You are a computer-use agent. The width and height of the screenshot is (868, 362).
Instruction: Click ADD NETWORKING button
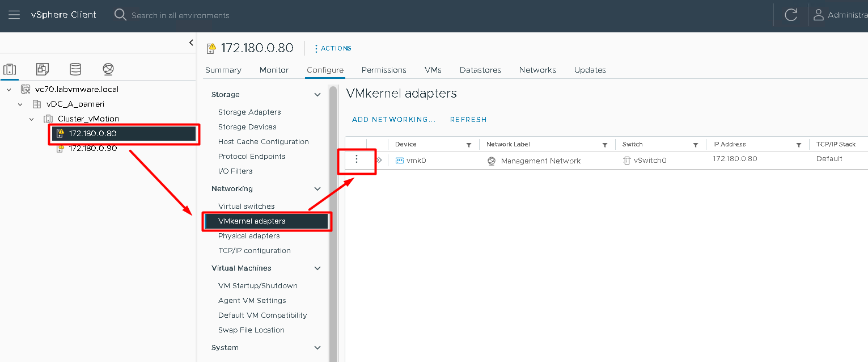[x=393, y=120]
